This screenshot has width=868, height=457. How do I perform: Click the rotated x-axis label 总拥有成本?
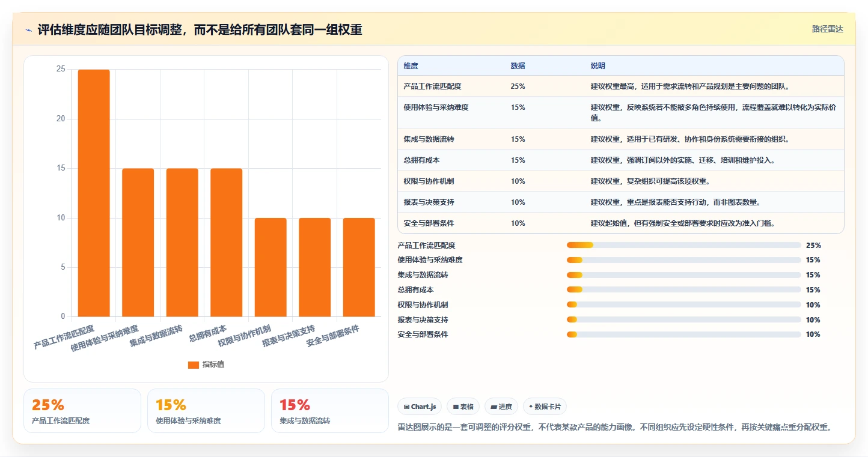coord(208,333)
